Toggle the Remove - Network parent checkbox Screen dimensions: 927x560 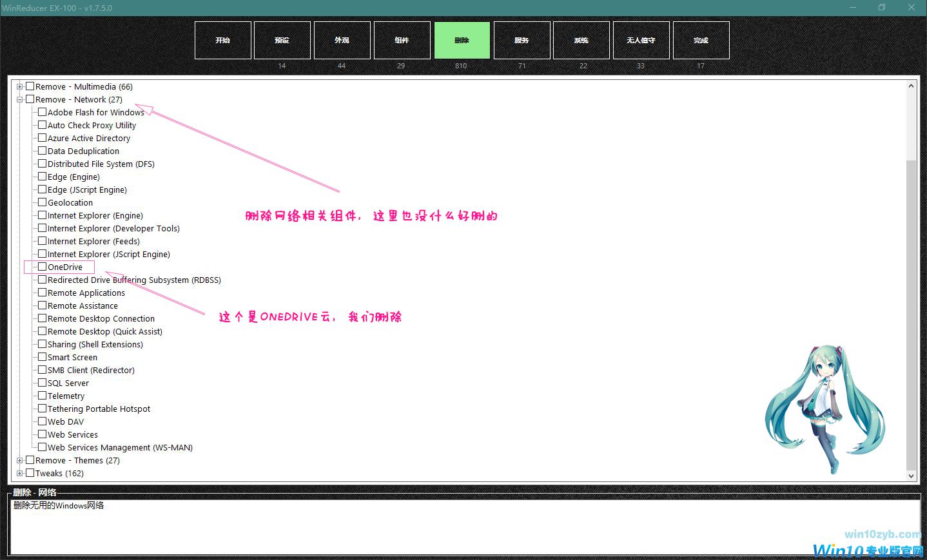point(30,99)
